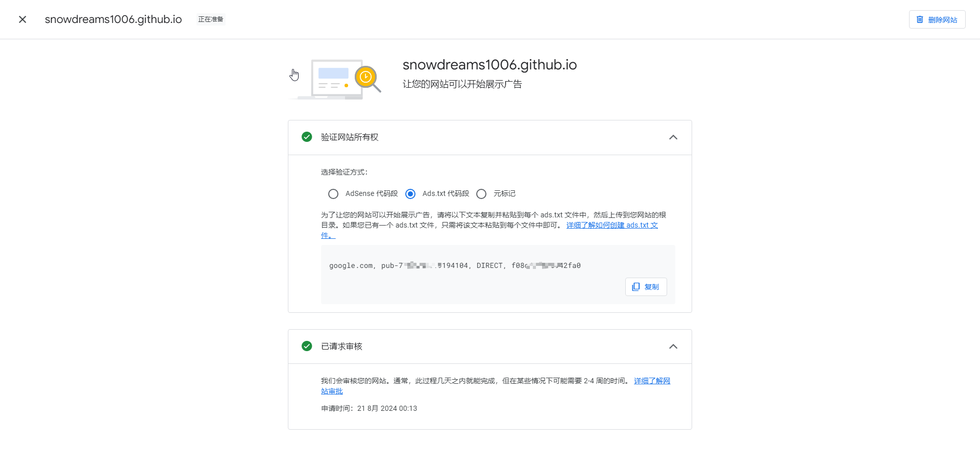Image resolution: width=980 pixels, height=469 pixels.
Task: Open the 详细了解如何创建 ads.txt link
Action: click(611, 225)
